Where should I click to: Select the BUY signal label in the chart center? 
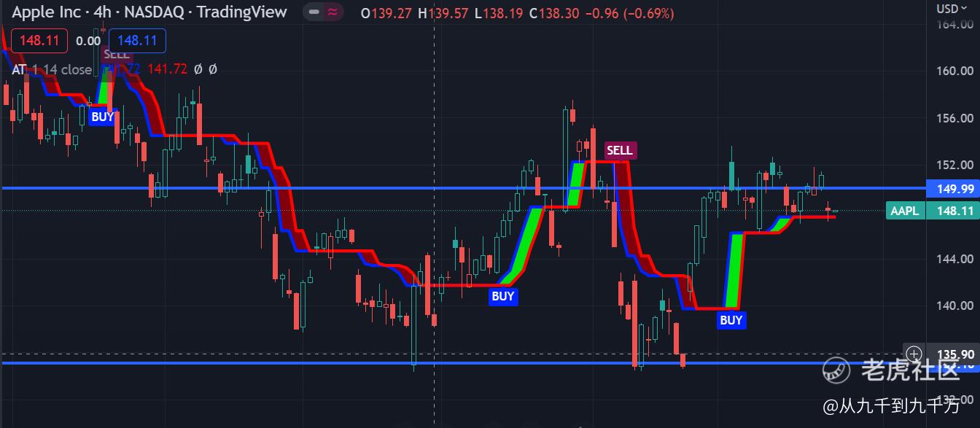(x=503, y=296)
